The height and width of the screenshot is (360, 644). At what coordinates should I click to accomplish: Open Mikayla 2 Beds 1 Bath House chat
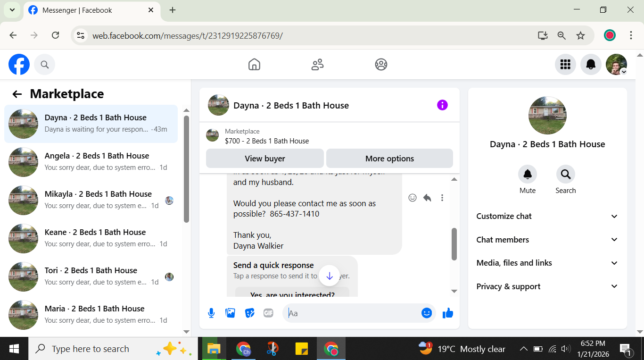click(x=91, y=200)
